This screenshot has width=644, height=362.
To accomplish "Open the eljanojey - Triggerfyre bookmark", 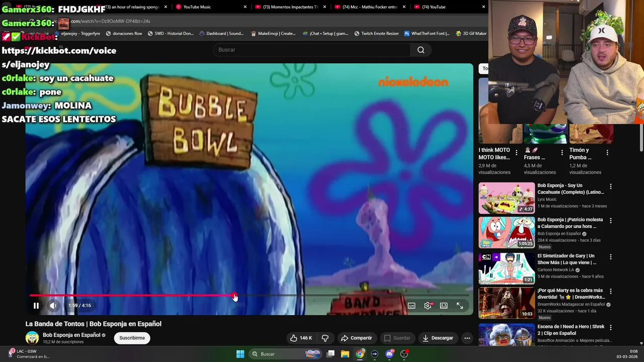I will coord(76,34).
